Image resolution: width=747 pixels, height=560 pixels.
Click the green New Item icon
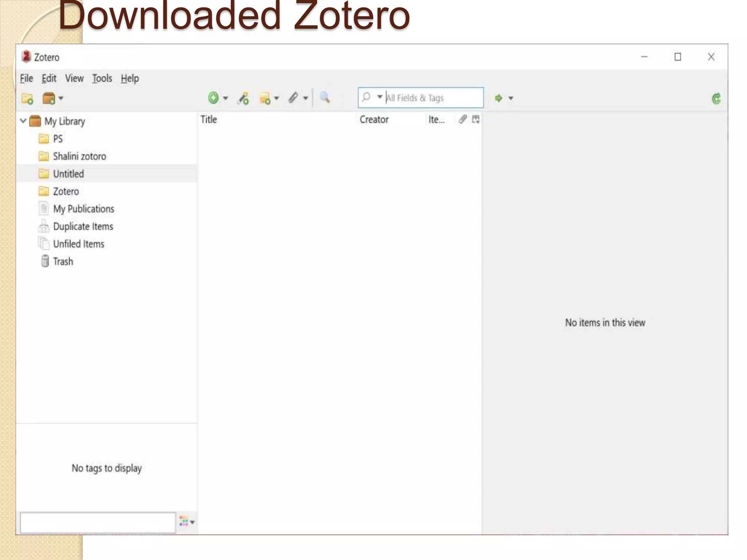coord(213,98)
